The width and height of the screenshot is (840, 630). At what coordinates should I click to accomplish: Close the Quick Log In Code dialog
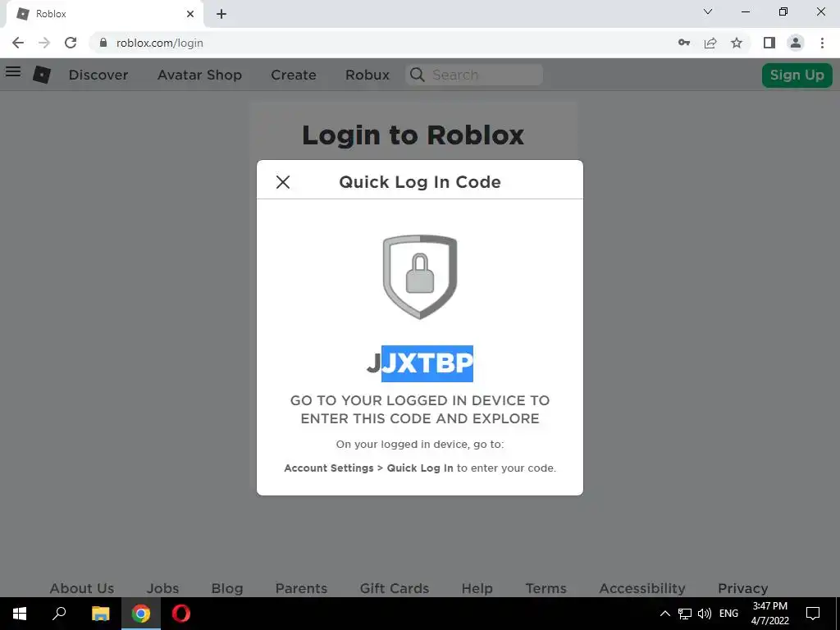[x=283, y=182]
